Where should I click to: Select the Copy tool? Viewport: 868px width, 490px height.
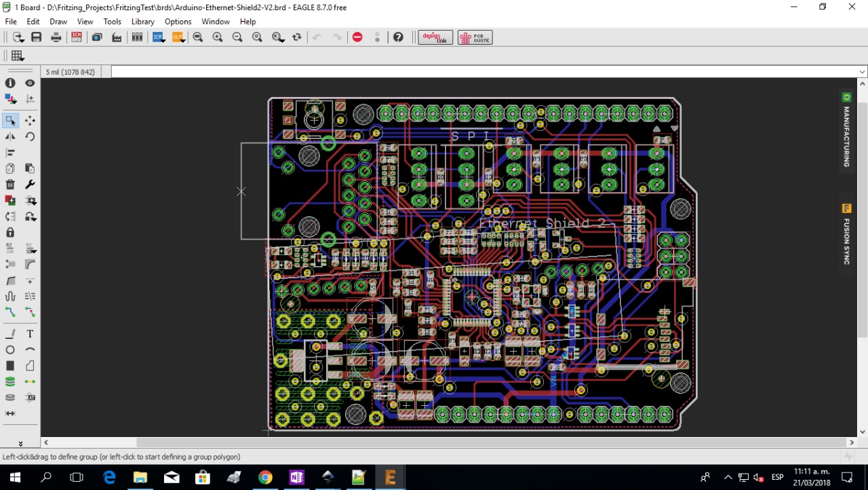pyautogui.click(x=10, y=168)
